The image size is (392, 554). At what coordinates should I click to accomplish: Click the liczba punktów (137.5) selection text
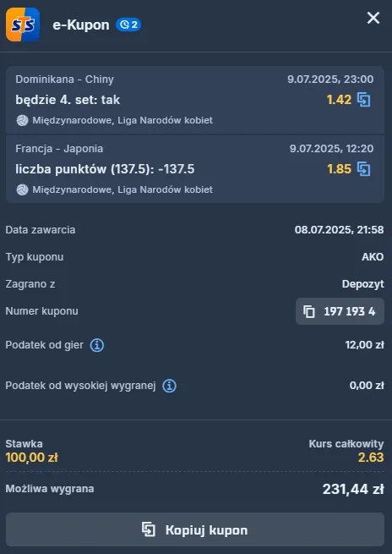point(105,169)
